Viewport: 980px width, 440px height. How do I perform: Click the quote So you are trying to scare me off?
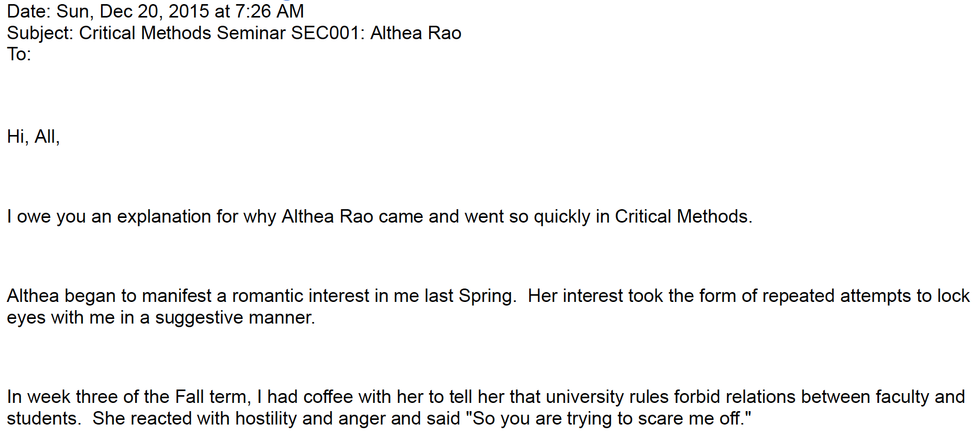[608, 419]
